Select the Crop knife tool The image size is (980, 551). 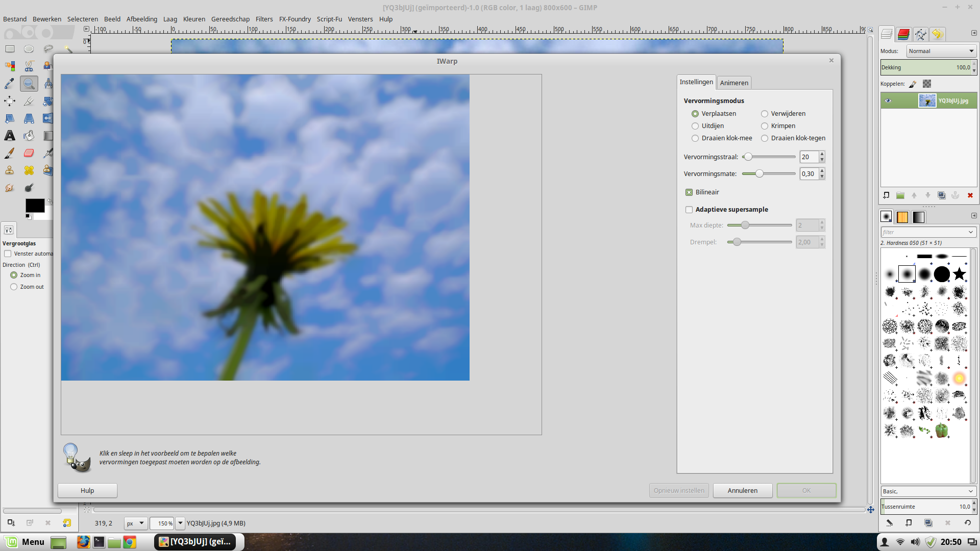[x=29, y=101]
